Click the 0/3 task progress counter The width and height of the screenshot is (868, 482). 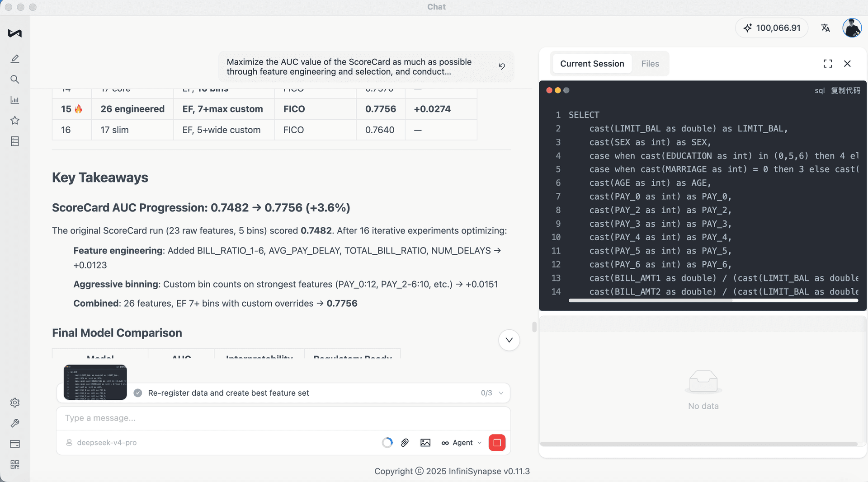(x=486, y=393)
